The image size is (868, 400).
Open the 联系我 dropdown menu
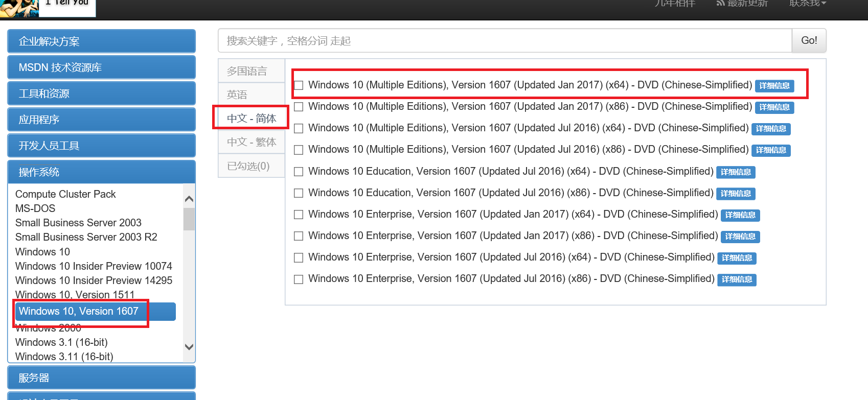[808, 3]
